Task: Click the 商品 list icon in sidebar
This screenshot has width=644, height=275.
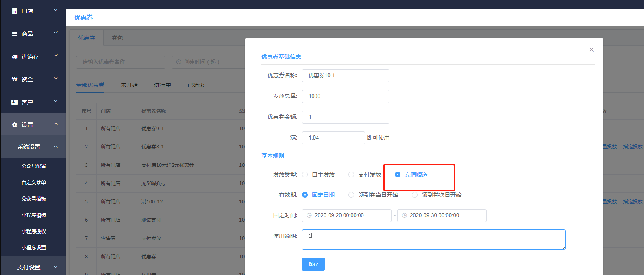Action: point(15,34)
